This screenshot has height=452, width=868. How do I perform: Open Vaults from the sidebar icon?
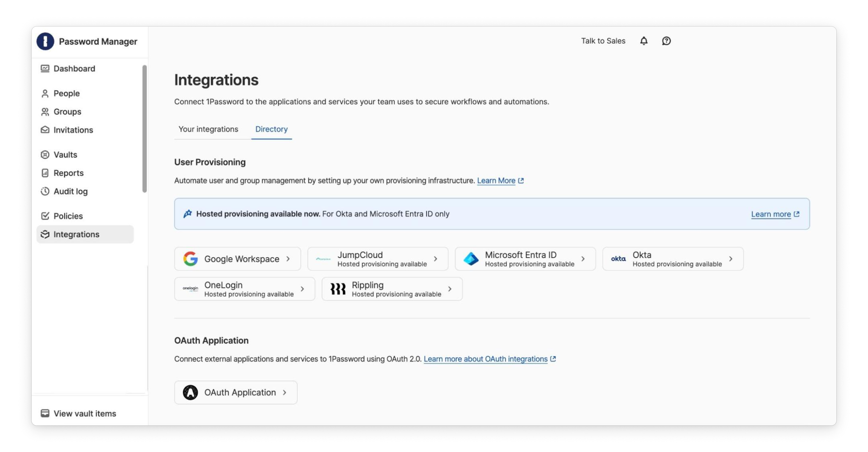pyautogui.click(x=45, y=155)
